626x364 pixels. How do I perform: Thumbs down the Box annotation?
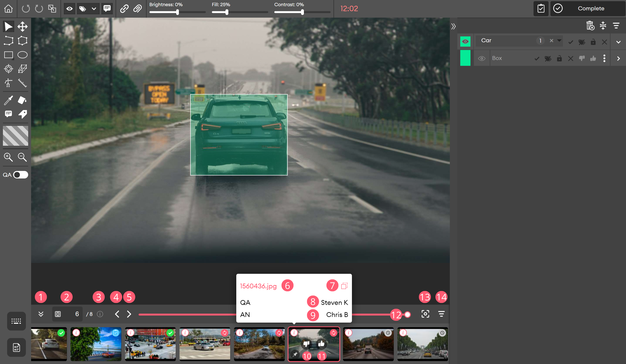582,59
